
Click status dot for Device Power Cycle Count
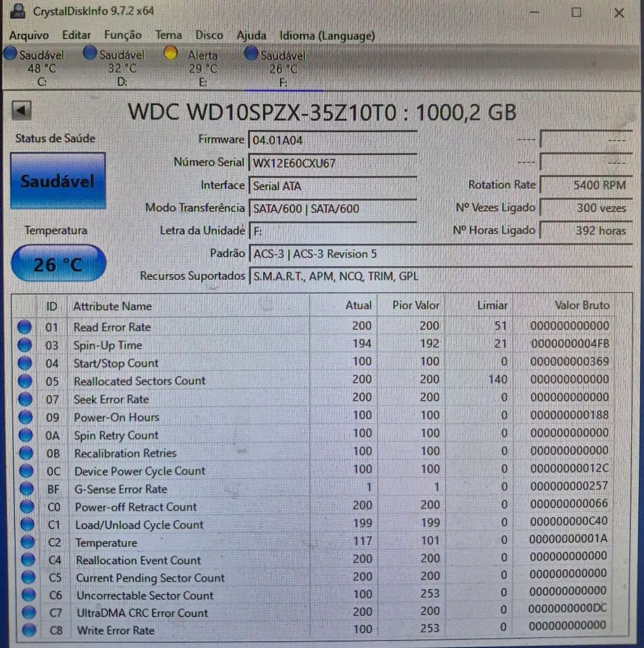tap(26, 471)
